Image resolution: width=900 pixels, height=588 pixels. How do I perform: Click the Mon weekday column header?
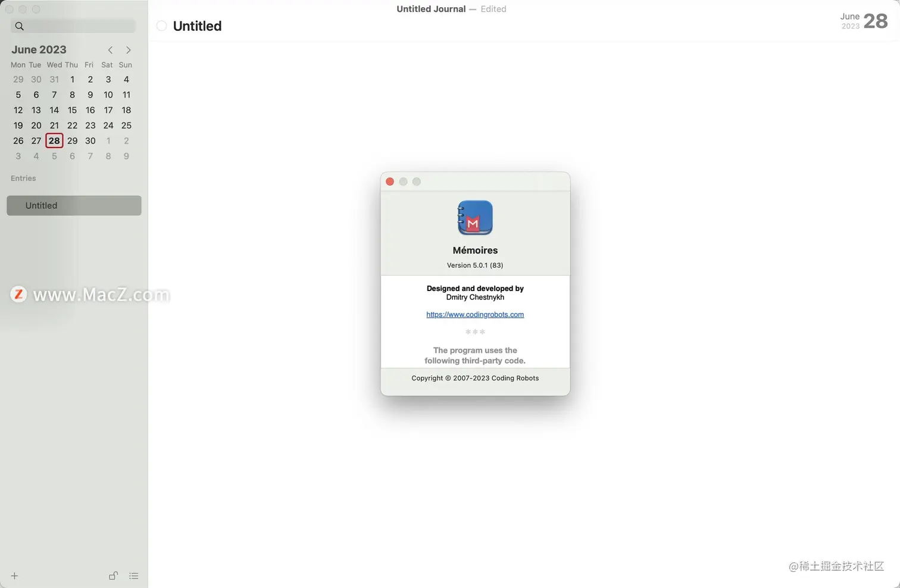(18, 65)
